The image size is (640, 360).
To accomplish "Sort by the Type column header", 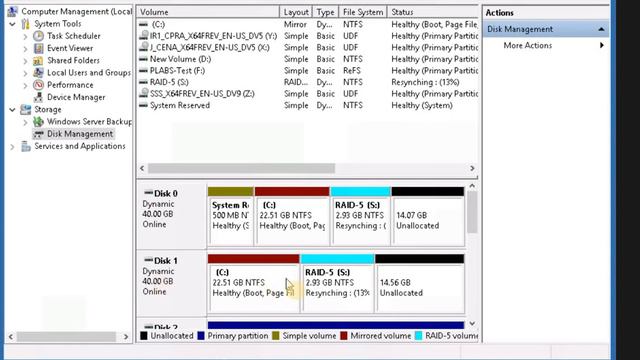I will [325, 12].
